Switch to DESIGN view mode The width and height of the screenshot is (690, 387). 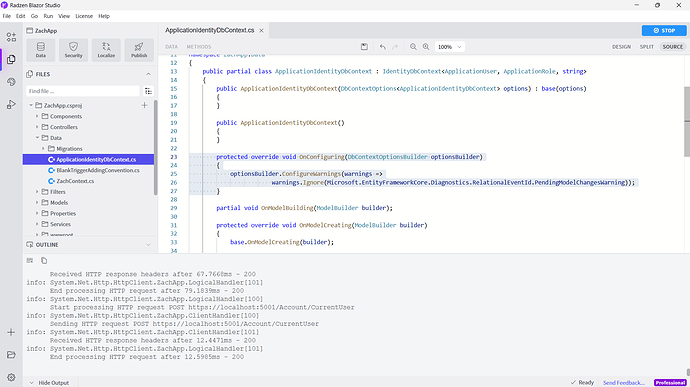(x=621, y=47)
